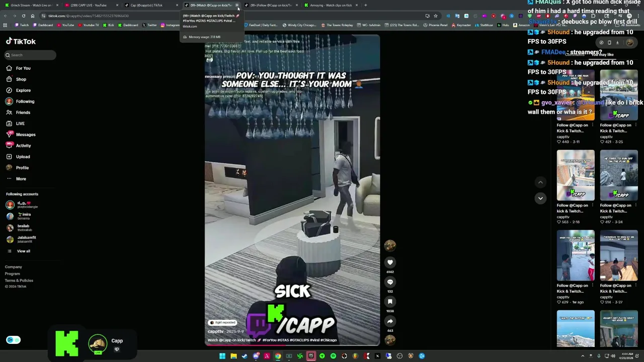This screenshot has height=362, width=644.
Task: Like the video with heart icon
Action: pyautogui.click(x=390, y=262)
